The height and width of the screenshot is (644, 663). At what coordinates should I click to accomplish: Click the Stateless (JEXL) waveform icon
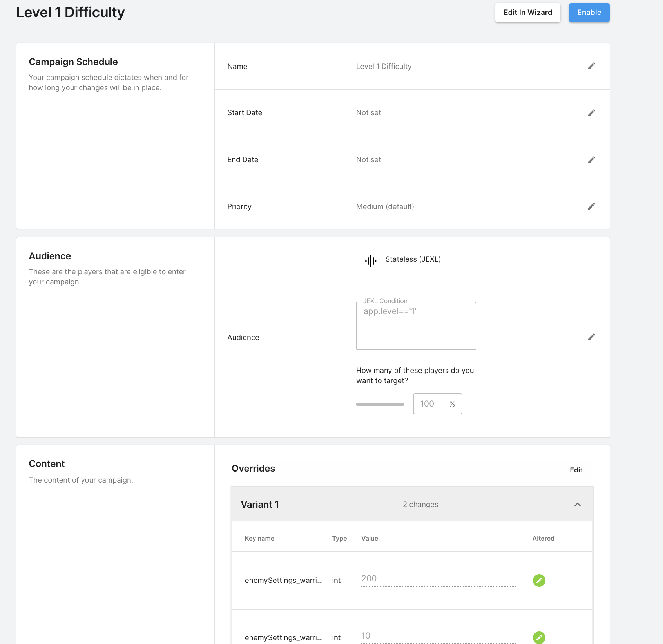click(370, 260)
